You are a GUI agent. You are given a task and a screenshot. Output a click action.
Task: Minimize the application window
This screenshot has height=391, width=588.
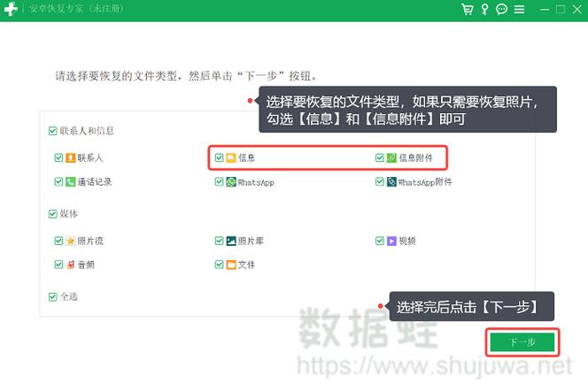(544, 10)
